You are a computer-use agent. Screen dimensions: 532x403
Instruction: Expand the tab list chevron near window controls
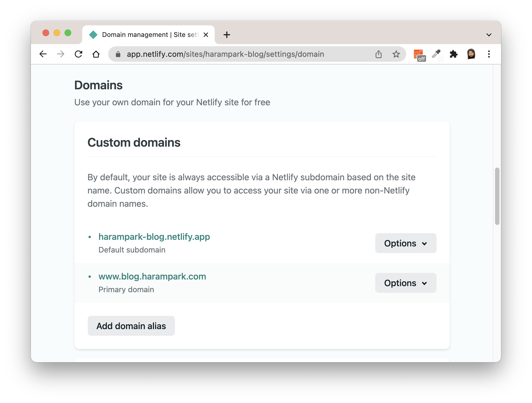click(489, 34)
